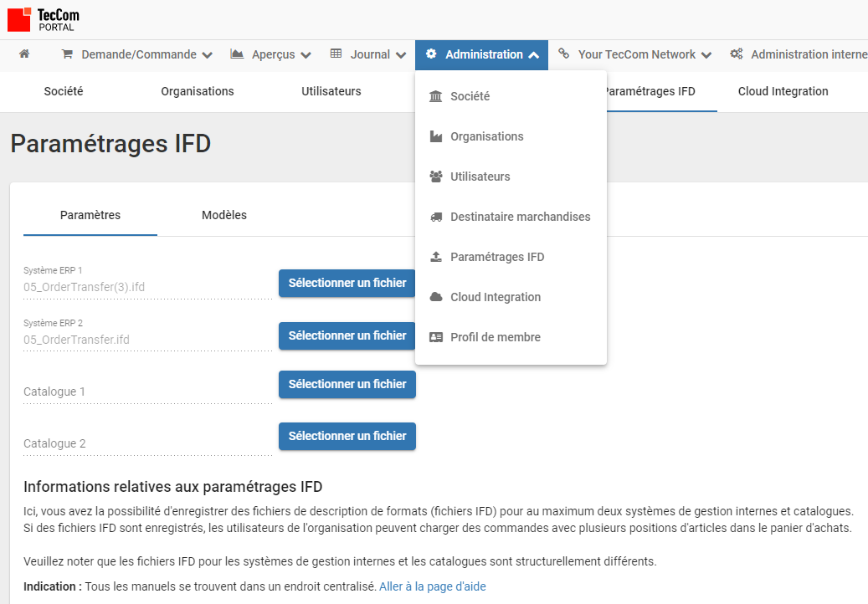Expand the Aperçus menu chevron
The height and width of the screenshot is (604, 868).
tap(306, 55)
